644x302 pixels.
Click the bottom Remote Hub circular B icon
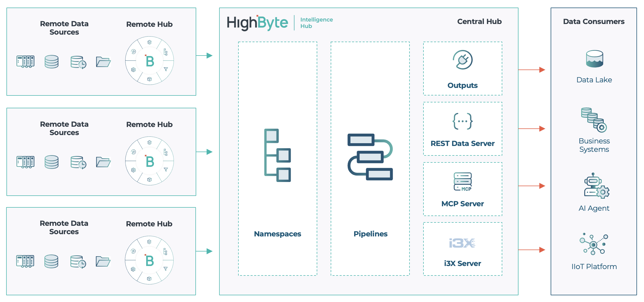149,260
